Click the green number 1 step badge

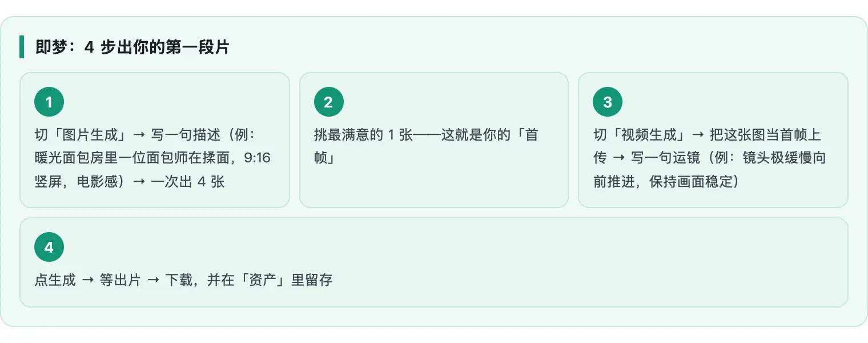[49, 102]
